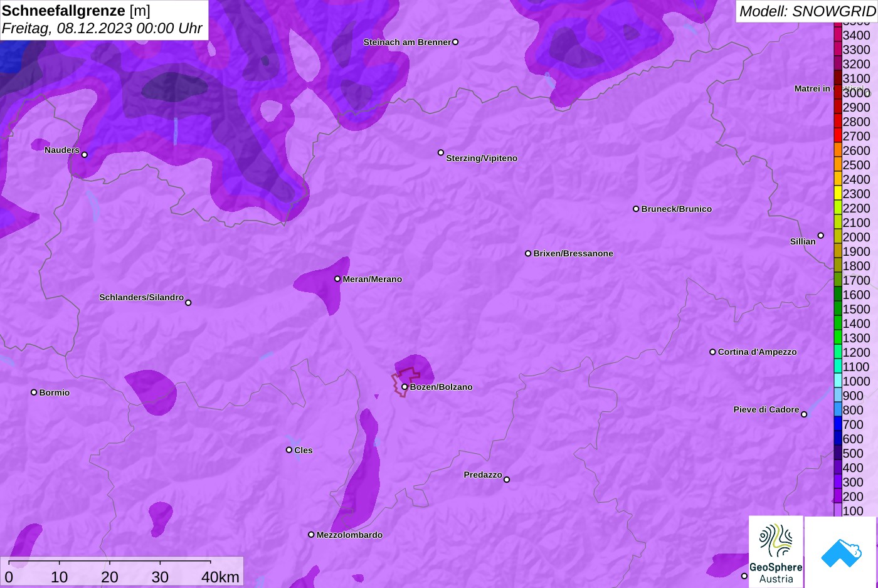Click the 10 mark on scale bar
878x588 pixels.
59,577
